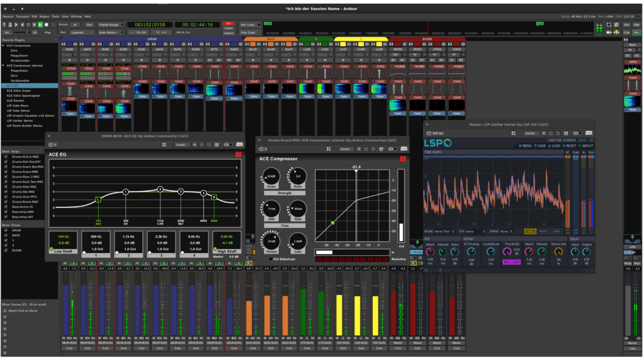Open the Mode dropdown showing Herm Thin
This screenshot has width=644, height=362.
tap(442, 231)
